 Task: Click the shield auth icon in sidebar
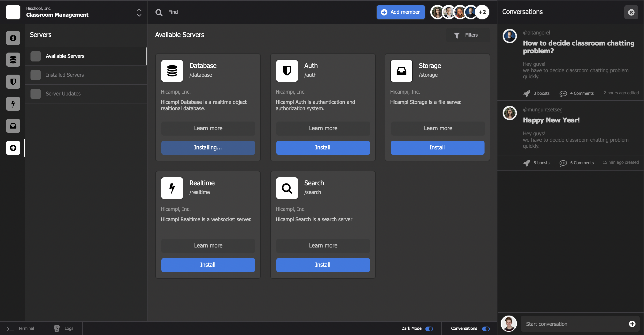pos(13,82)
